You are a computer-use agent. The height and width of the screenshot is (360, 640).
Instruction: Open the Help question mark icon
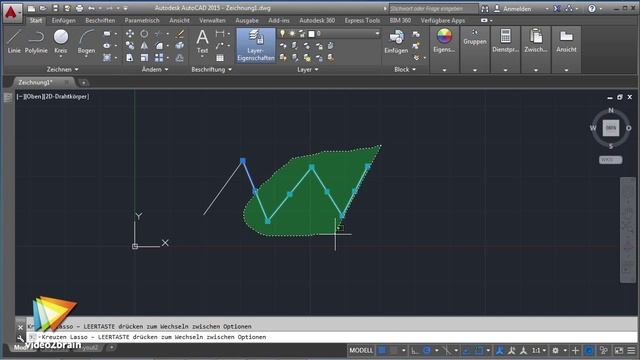(591, 8)
